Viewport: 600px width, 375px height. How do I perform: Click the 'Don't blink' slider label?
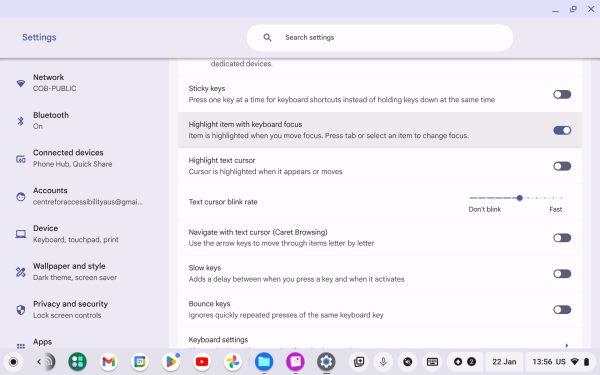point(484,209)
